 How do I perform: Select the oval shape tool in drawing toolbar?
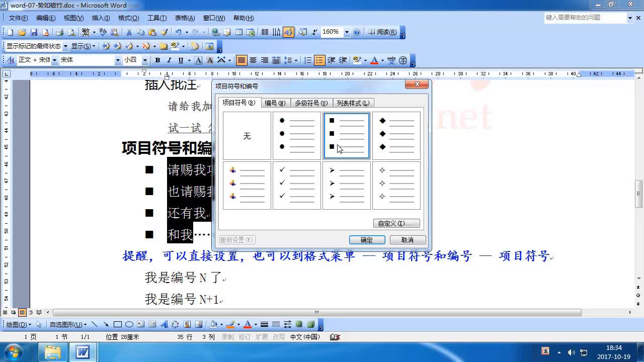click(129, 324)
